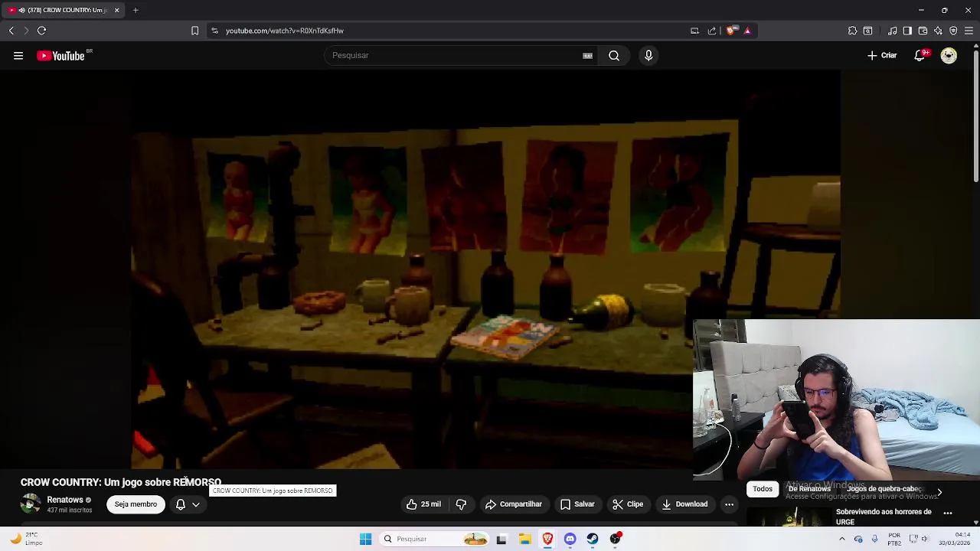980x551 pixels.
Task: Open more actions ellipsis beside Download
Action: click(729, 504)
